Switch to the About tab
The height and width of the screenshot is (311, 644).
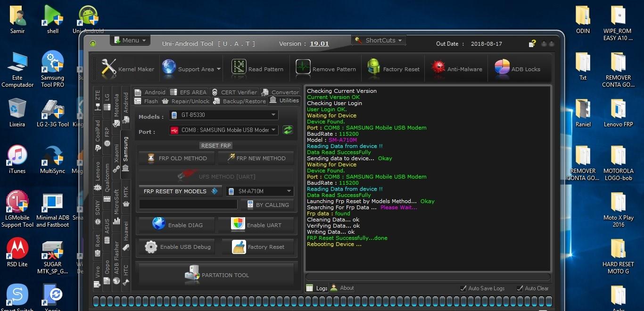tap(342, 288)
